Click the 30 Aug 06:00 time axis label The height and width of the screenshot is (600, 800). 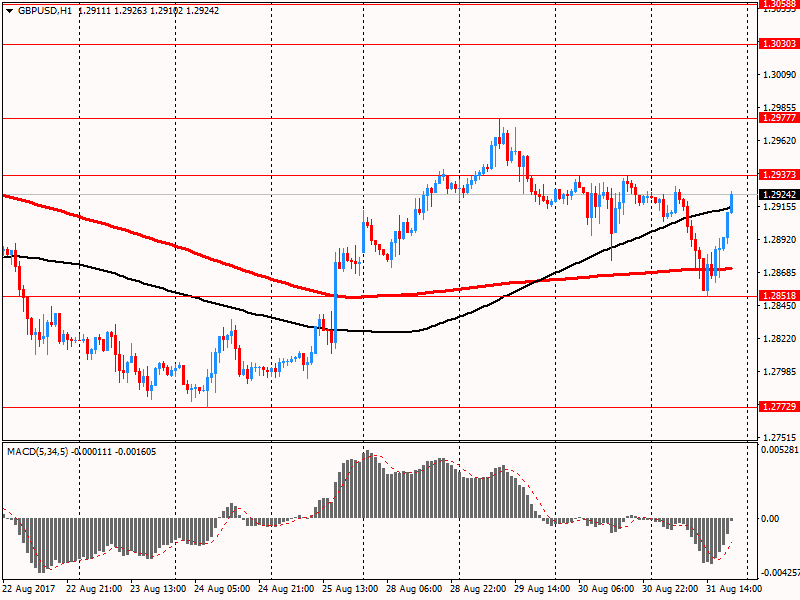606,589
